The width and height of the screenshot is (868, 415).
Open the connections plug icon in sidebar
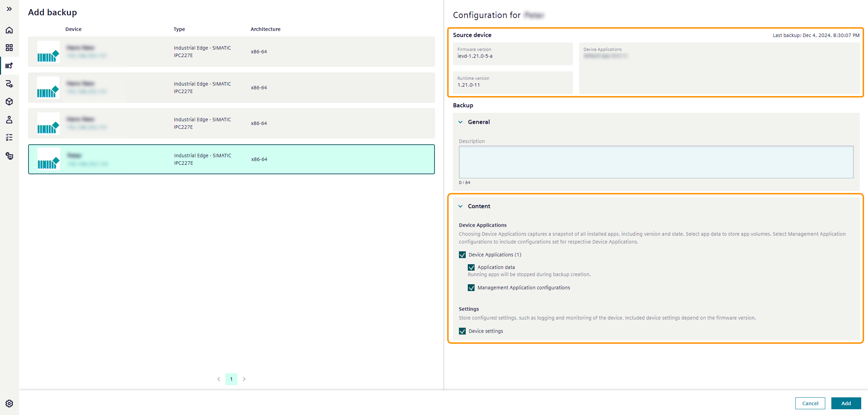(9, 84)
